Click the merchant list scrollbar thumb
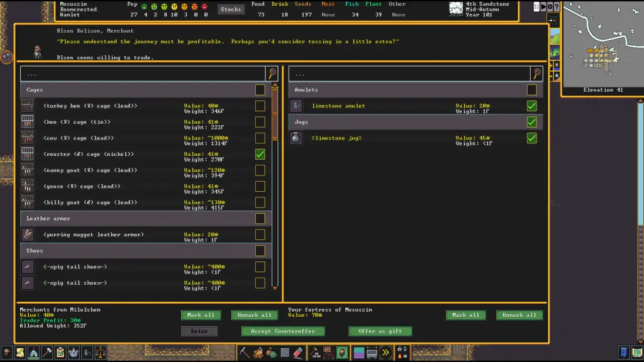644x362 pixels. click(275, 114)
